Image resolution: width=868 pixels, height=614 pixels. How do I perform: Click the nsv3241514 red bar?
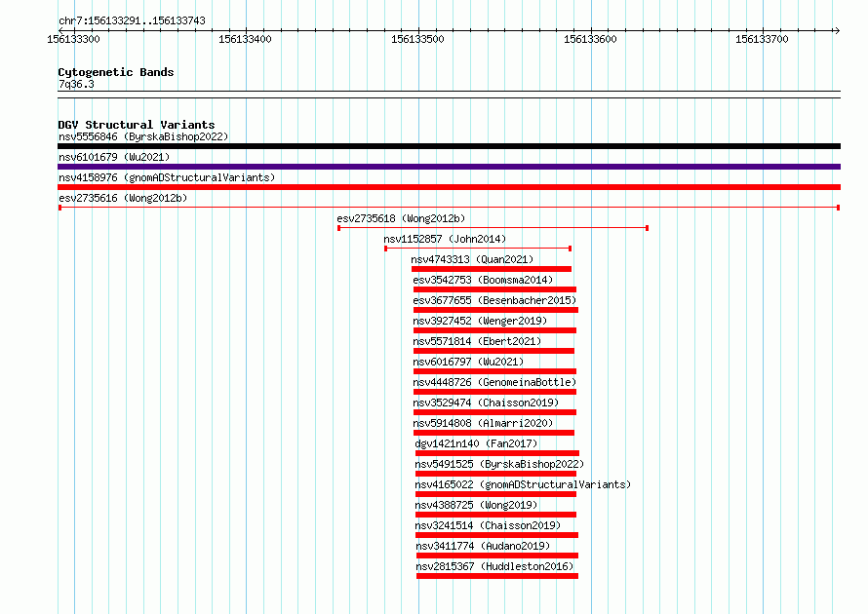coord(497,535)
